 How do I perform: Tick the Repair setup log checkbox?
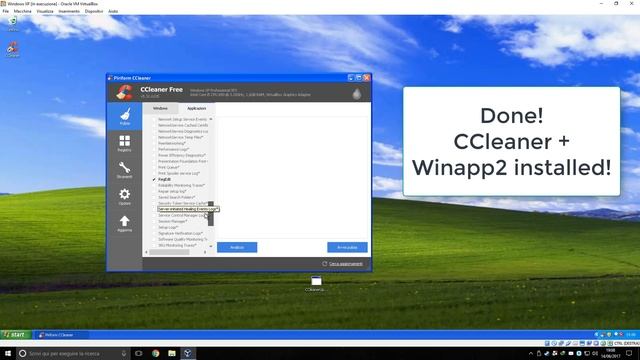[x=154, y=191]
